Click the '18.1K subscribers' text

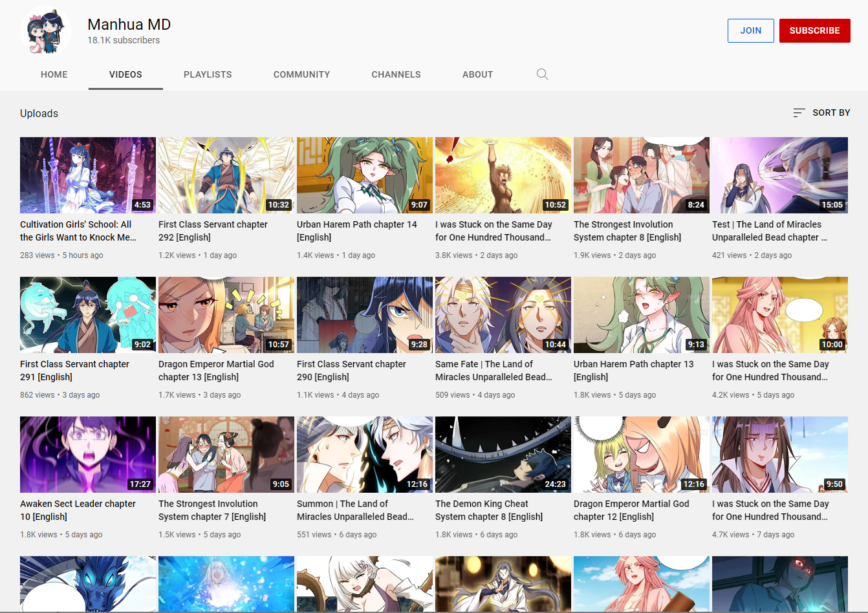(124, 40)
